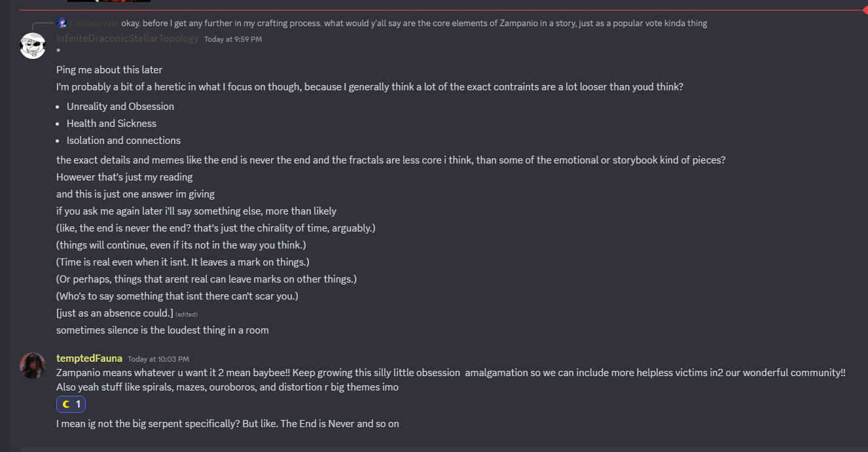This screenshot has width=868, height=452.
Task: Click the "Health and Sickness" bullet item
Action: coord(111,124)
